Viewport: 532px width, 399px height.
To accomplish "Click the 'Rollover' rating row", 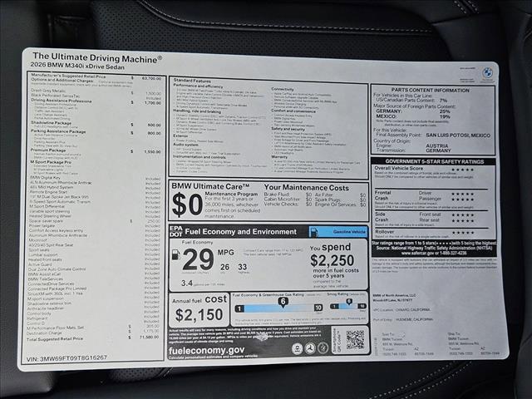I will point(425,232).
